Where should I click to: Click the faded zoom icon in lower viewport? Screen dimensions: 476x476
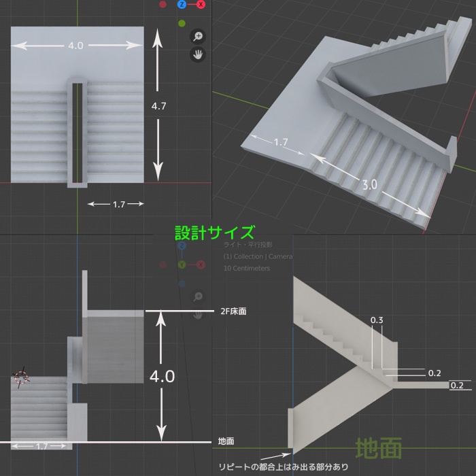198,296
